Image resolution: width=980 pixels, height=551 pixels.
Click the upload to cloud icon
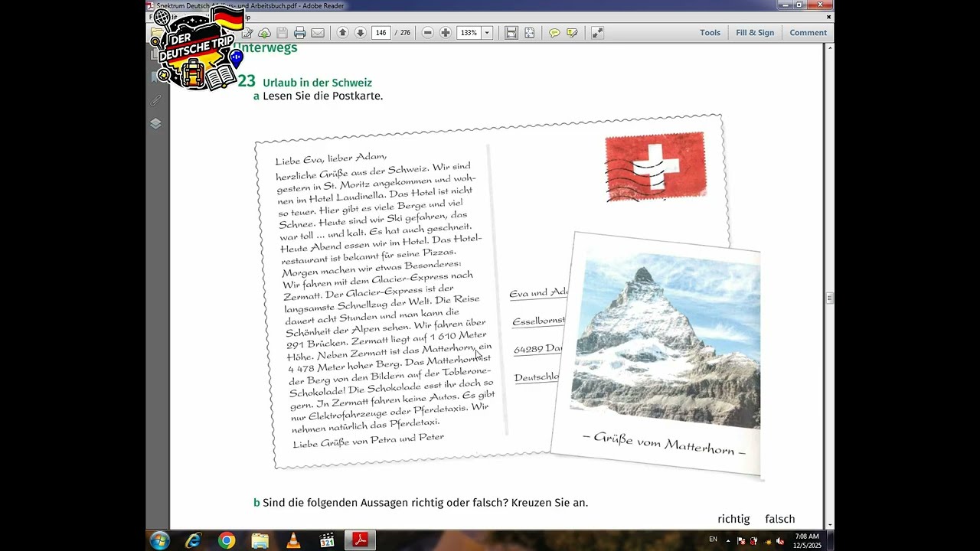265,33
